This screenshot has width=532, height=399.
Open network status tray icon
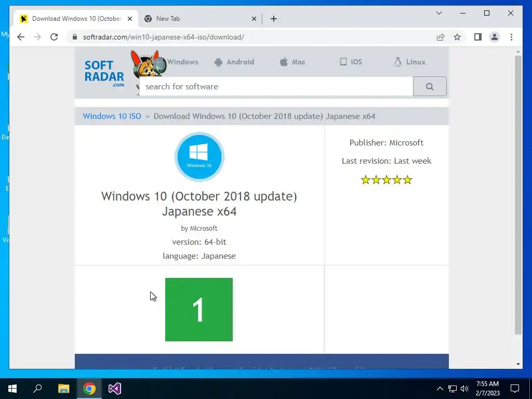pyautogui.click(x=453, y=389)
